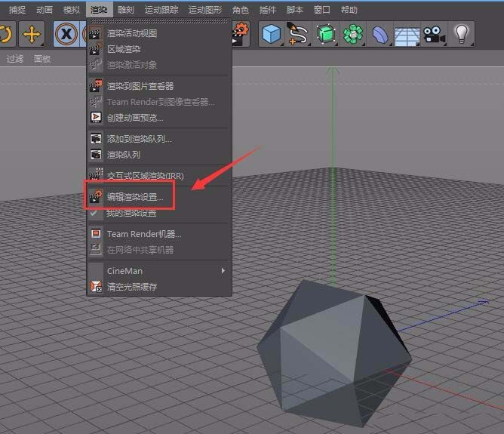Add a Subdivision Surface generator icon
504x434 pixels.
pyautogui.click(x=325, y=34)
